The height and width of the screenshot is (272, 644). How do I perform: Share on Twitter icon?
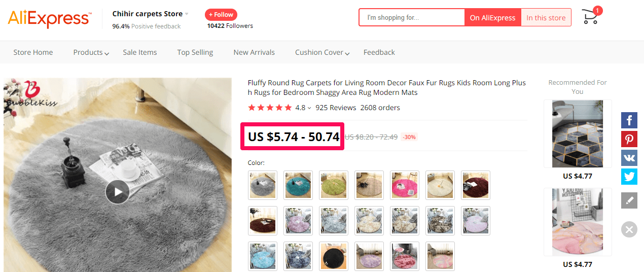click(629, 177)
